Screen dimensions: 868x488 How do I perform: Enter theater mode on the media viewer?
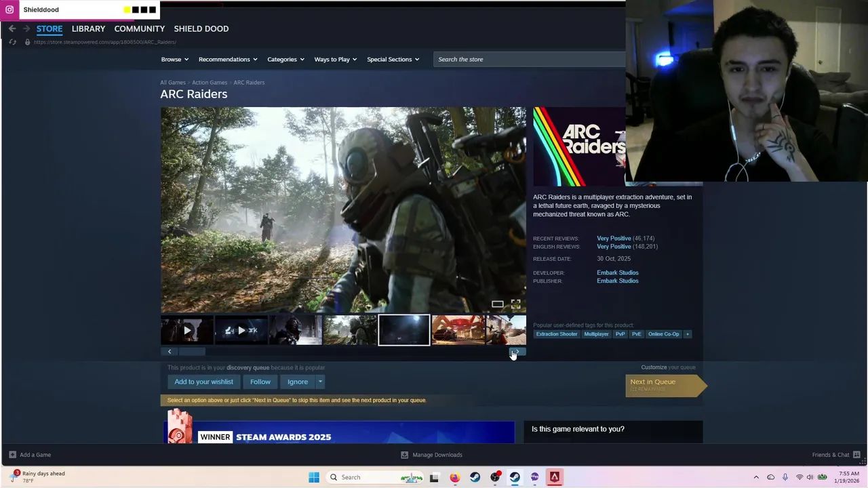click(x=498, y=304)
